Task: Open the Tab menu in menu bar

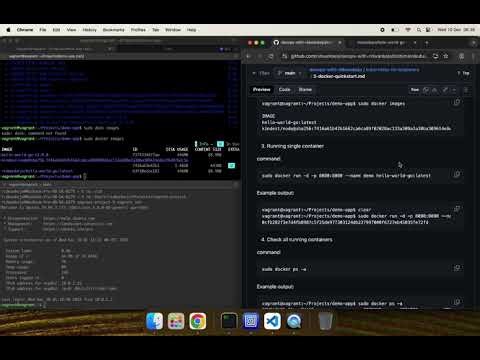Action: click(x=156, y=30)
